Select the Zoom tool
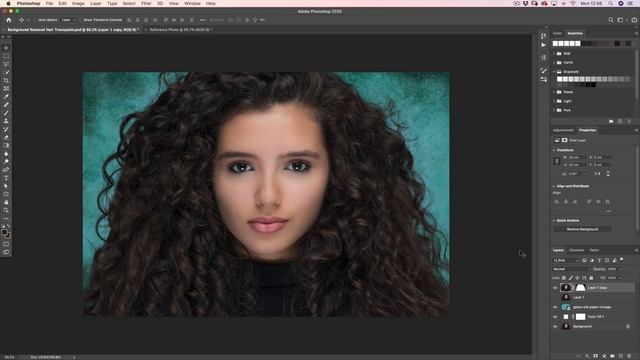The height and width of the screenshot is (360, 640). pos(6,211)
